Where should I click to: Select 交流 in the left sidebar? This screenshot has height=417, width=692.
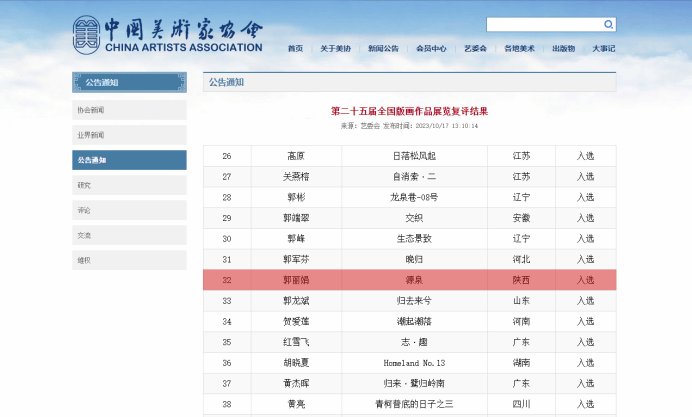(129, 235)
